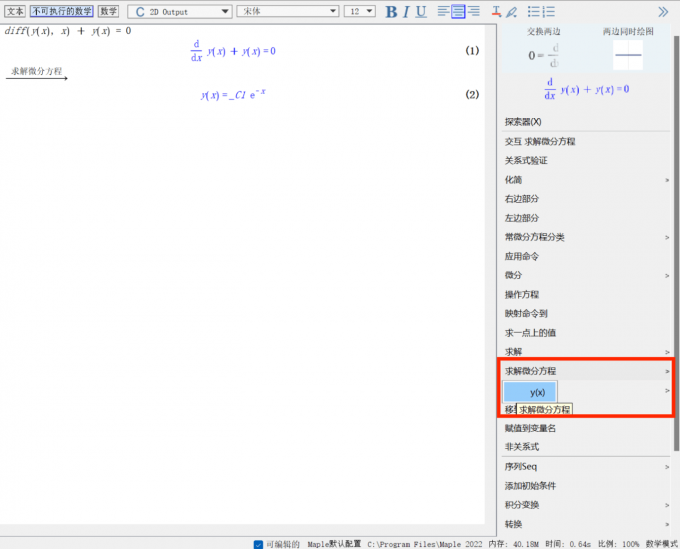Image resolution: width=680 pixels, height=549 pixels.
Task: Click the Bold formatting icon
Action: [x=392, y=12]
